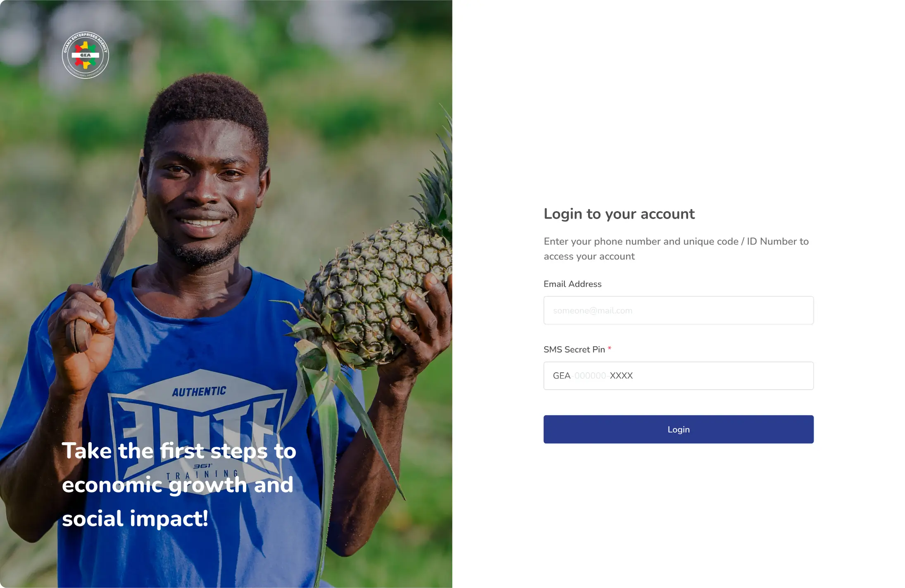Click the someone@mail.com placeholder text

pyautogui.click(x=593, y=311)
